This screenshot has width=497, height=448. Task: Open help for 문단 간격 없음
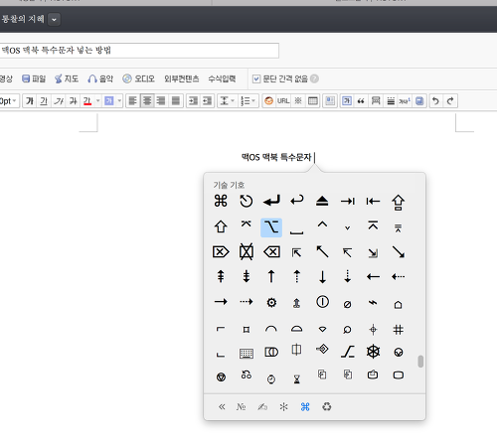point(314,78)
